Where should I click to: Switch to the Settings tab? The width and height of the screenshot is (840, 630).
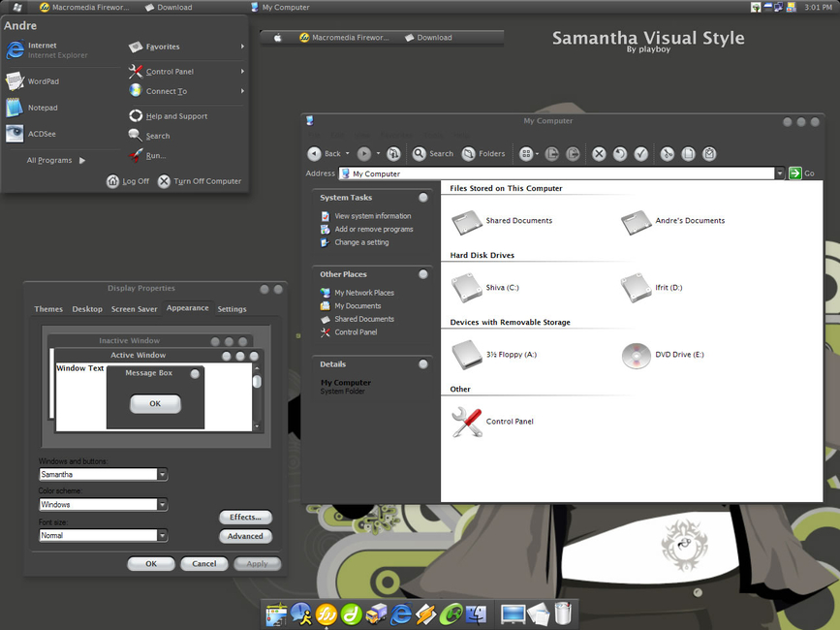232,309
